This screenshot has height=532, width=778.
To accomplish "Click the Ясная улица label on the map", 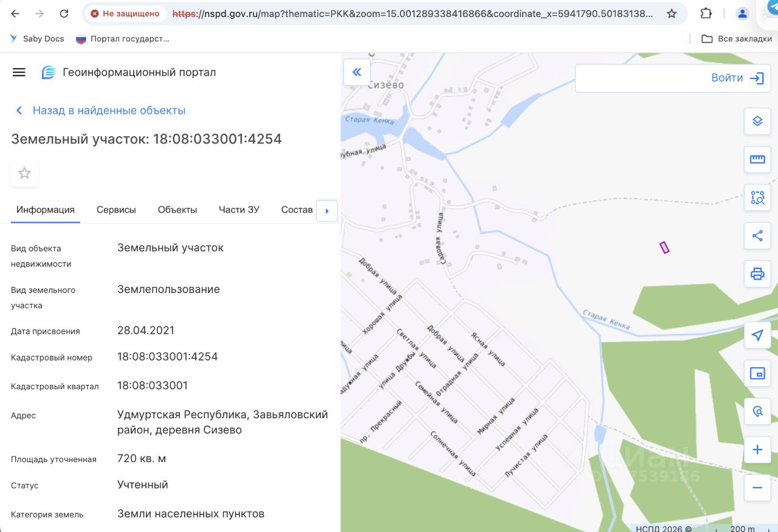I will 488,349.
